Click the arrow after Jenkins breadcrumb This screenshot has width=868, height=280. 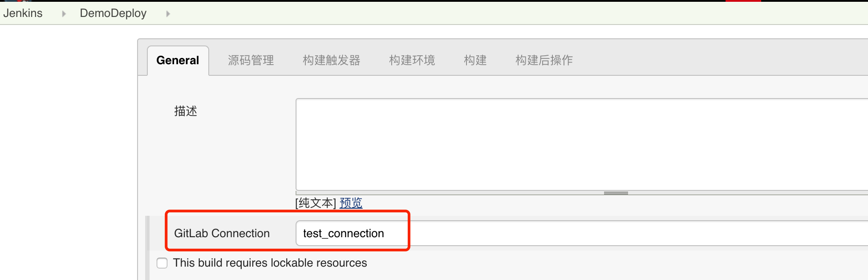pos(64,14)
